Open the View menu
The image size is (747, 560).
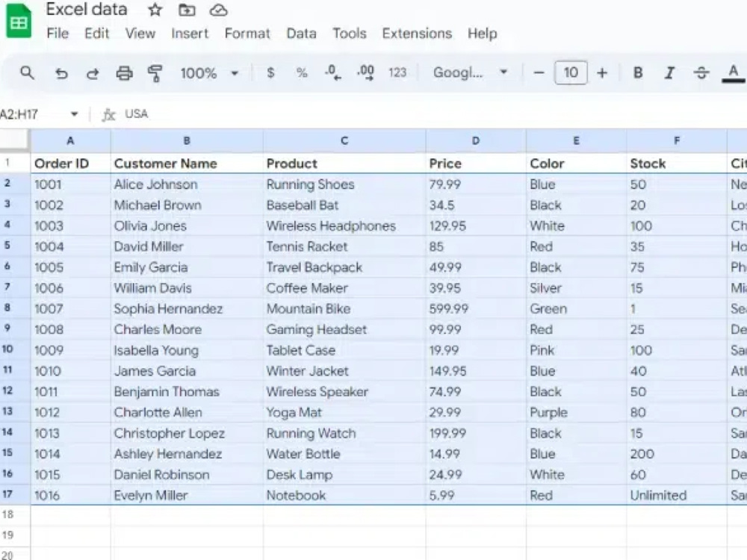pos(140,34)
